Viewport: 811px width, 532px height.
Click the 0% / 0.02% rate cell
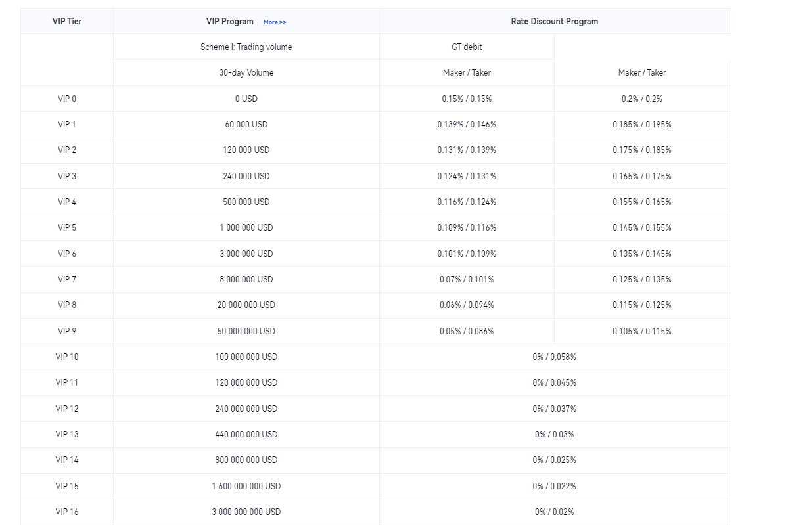(x=555, y=512)
